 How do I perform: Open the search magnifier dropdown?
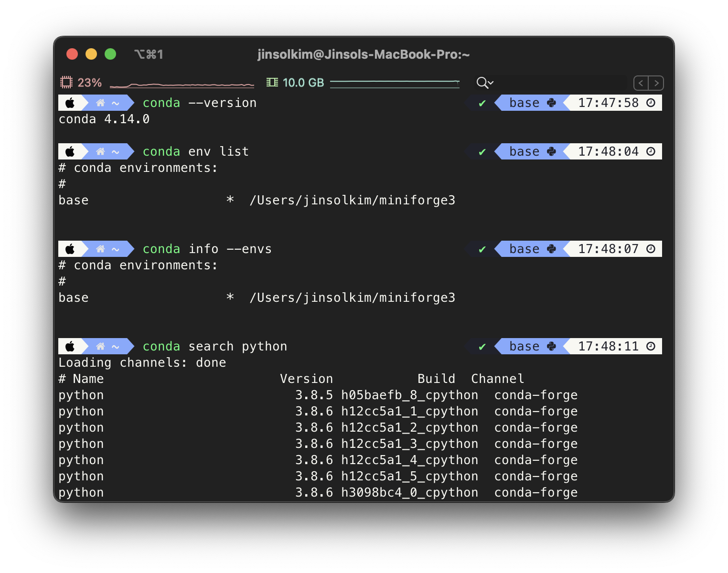click(485, 83)
